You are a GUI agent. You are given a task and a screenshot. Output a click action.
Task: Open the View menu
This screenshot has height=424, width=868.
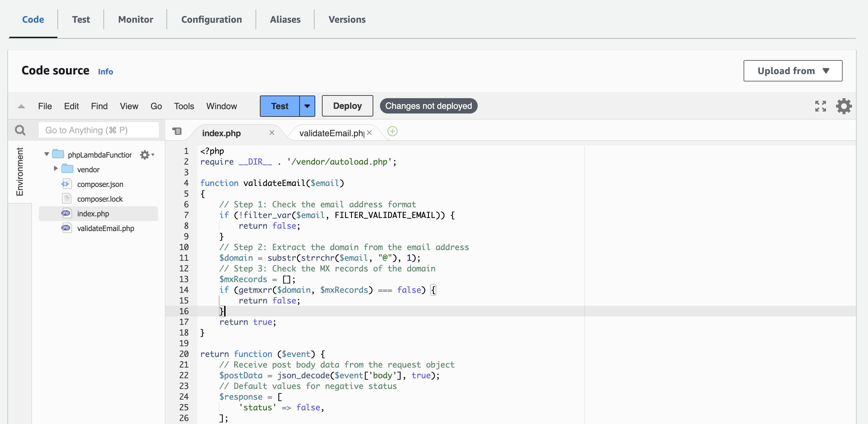(129, 106)
